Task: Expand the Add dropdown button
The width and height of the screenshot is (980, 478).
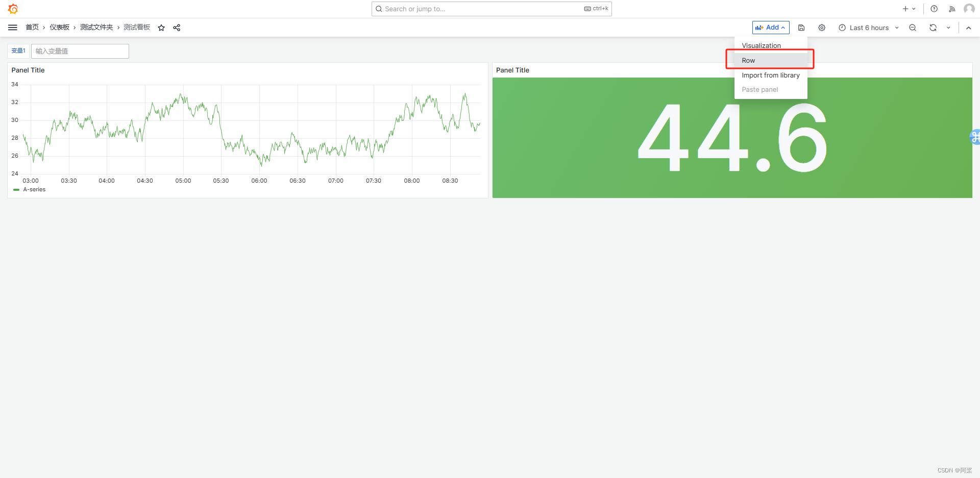Action: 771,28
